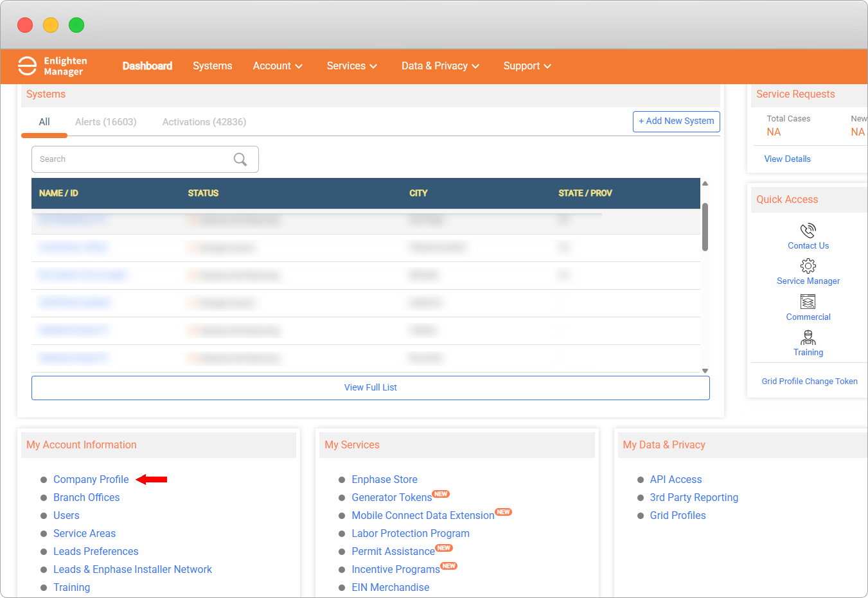Switch to the Activations (42836) tab
The width and height of the screenshot is (868, 598).
204,122
